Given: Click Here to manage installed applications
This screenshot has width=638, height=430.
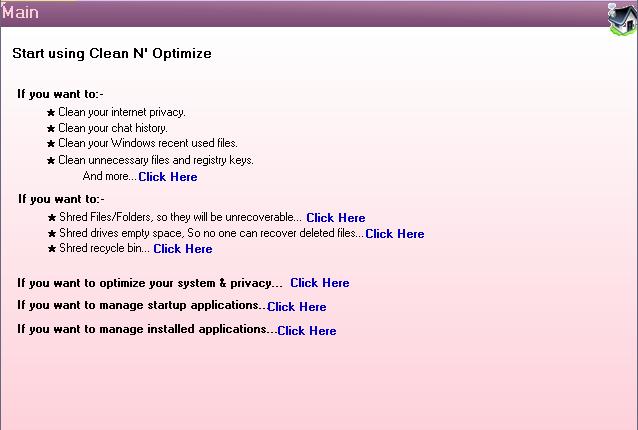Looking at the screenshot, I should 307,330.
